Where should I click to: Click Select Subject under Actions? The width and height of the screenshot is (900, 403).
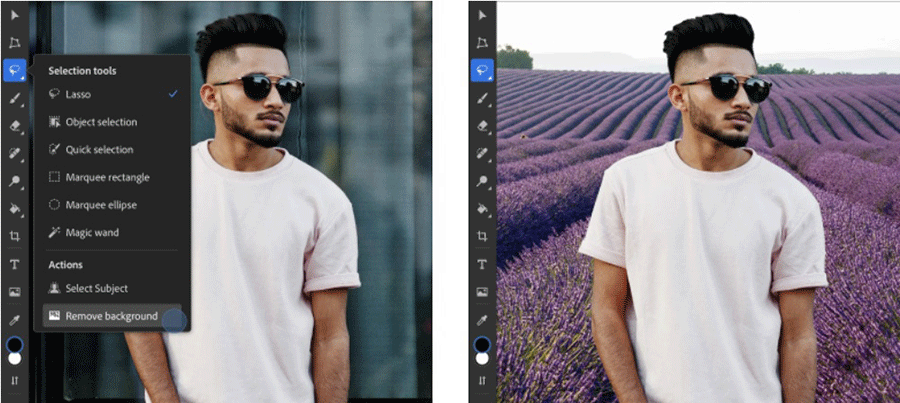click(96, 288)
